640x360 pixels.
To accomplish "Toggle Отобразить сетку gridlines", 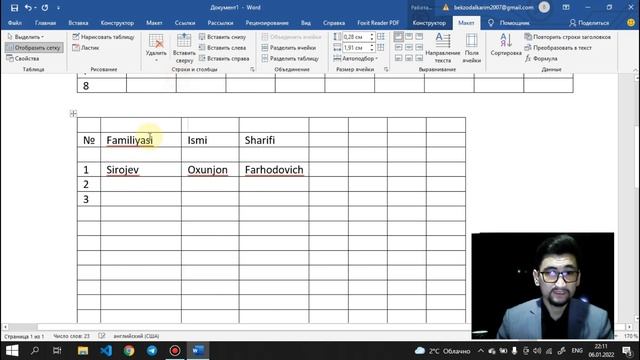I will click(34, 48).
